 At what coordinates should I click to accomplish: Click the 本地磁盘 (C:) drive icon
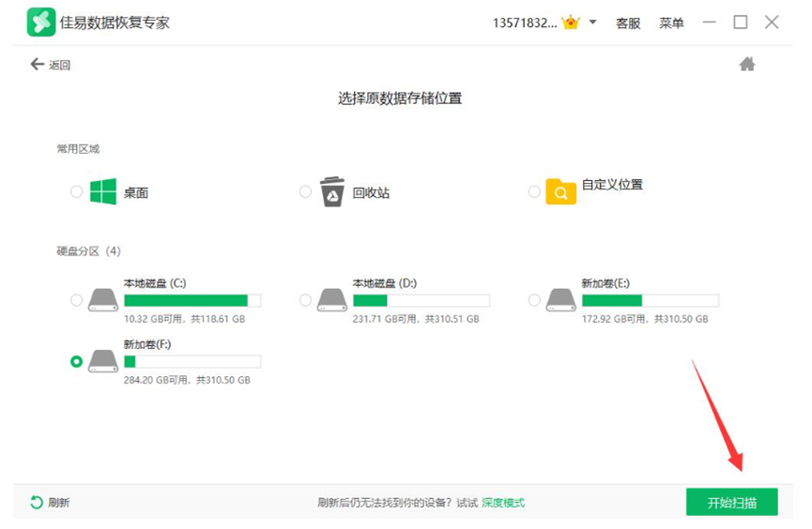(x=103, y=300)
